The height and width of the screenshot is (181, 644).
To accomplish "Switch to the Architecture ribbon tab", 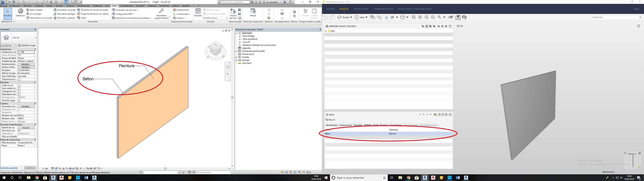I will [14, 6].
